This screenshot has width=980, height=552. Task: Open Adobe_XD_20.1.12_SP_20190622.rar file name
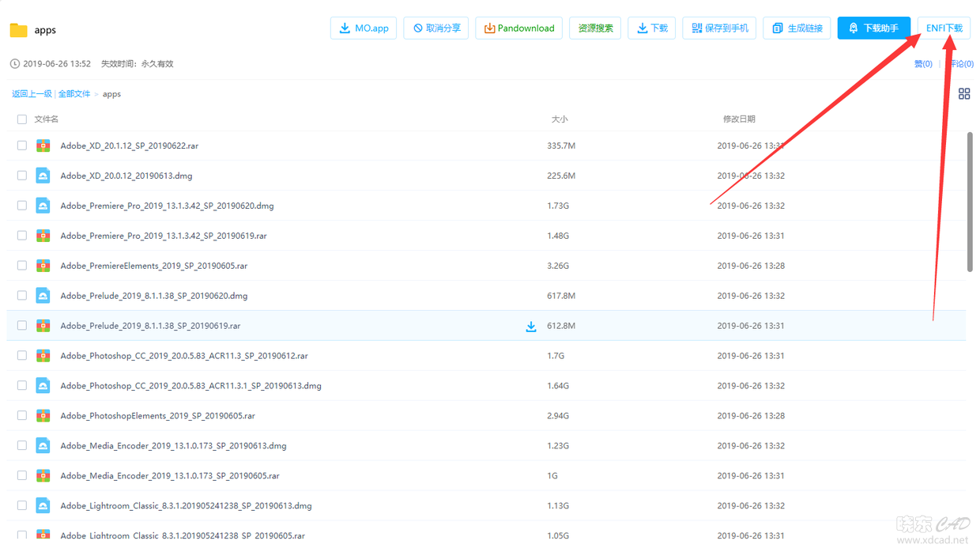[130, 146]
